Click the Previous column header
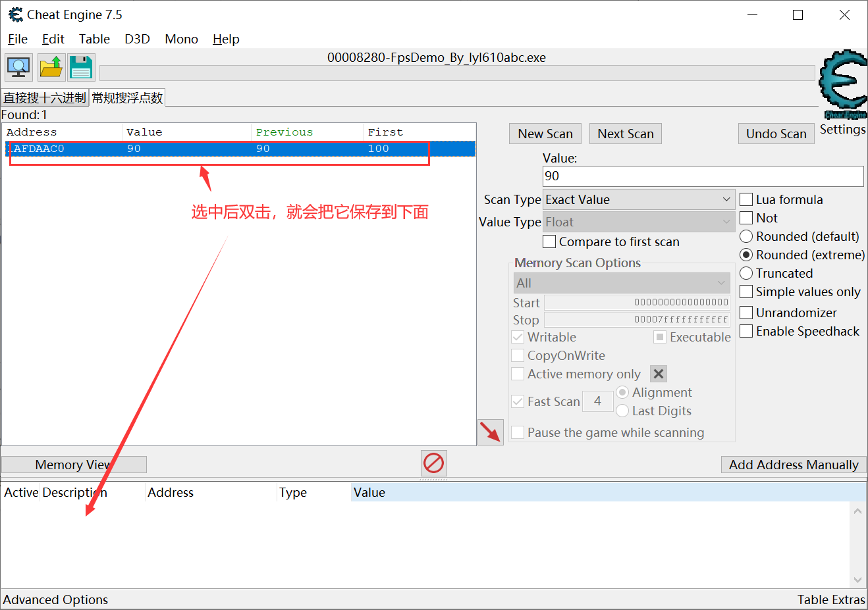Screen dimensions: 868x610 tap(307, 132)
